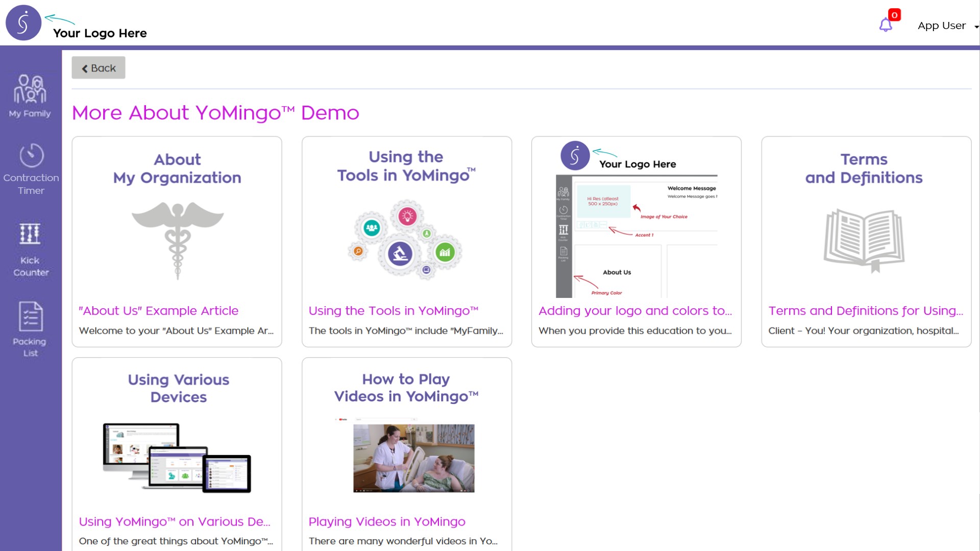Expand the App User dropdown menu

point(947,26)
